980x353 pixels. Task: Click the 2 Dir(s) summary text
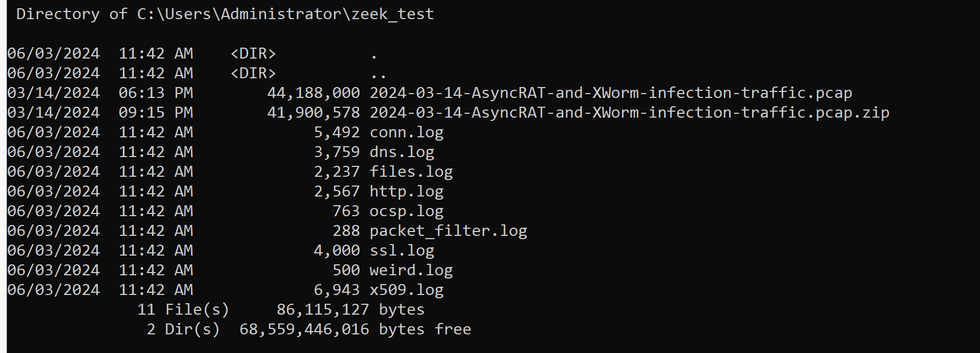pos(183,329)
